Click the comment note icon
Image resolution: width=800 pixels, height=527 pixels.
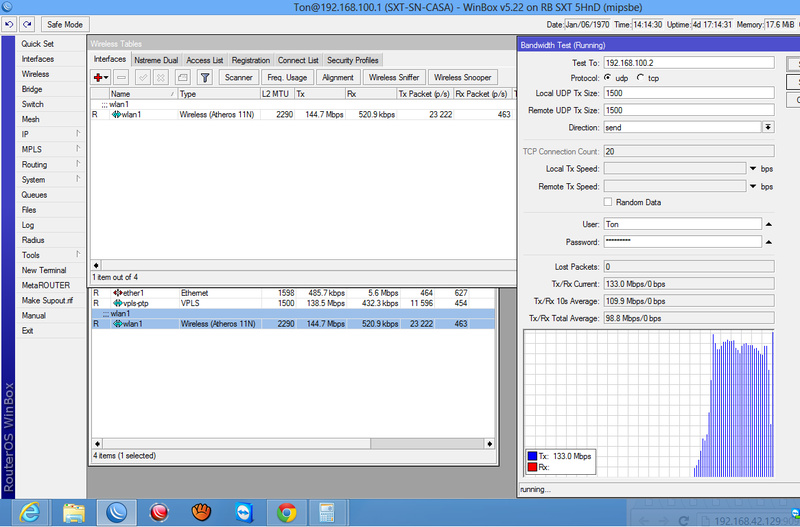pos(183,78)
